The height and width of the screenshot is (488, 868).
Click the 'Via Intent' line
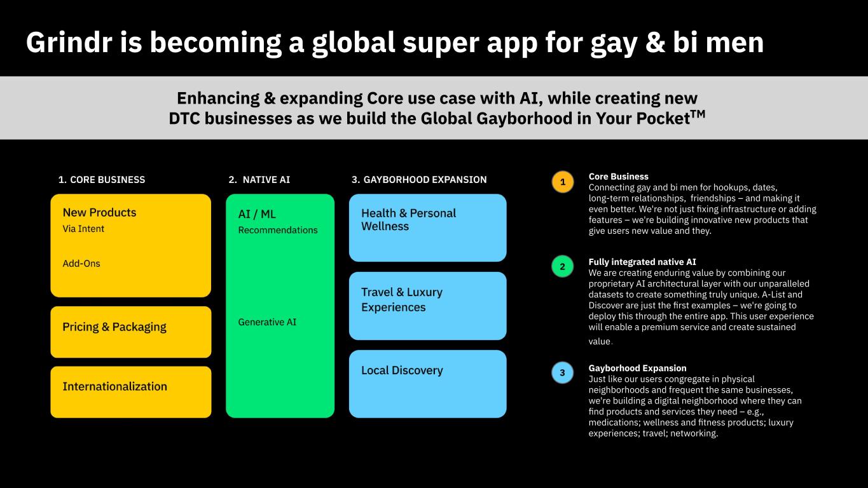click(x=83, y=229)
